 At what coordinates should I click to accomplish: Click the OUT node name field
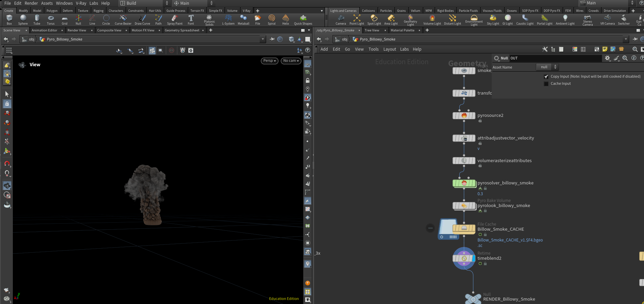coord(555,58)
